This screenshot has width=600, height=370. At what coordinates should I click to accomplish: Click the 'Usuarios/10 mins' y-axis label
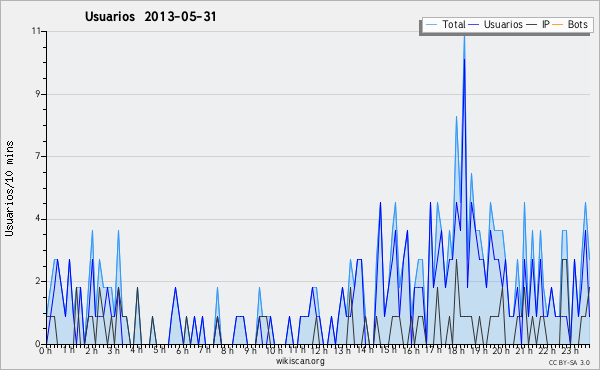click(9, 189)
